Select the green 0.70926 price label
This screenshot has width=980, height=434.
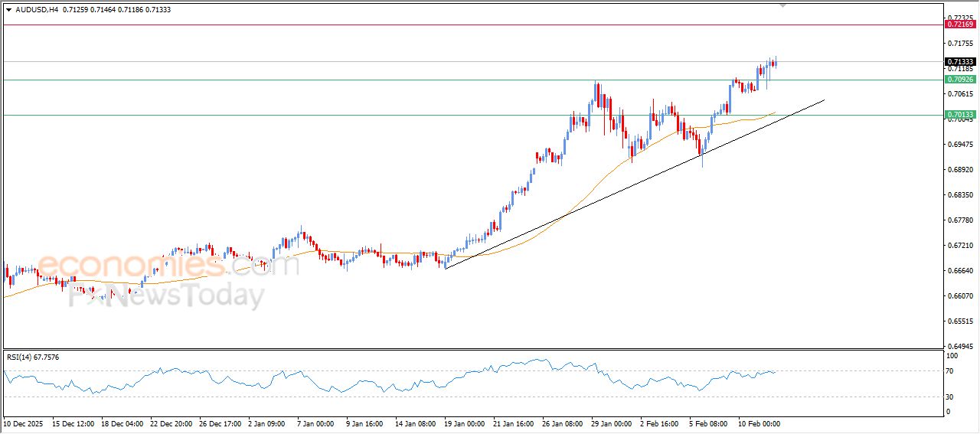960,80
